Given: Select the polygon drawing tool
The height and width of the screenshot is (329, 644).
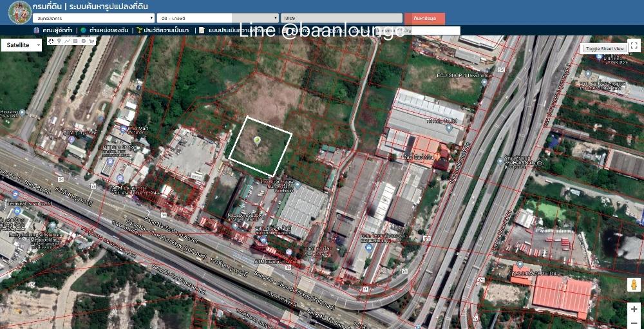Looking at the screenshot, I should tap(92, 41).
